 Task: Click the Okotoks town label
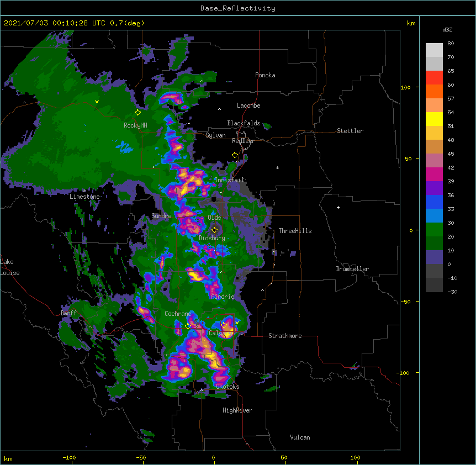(228, 387)
